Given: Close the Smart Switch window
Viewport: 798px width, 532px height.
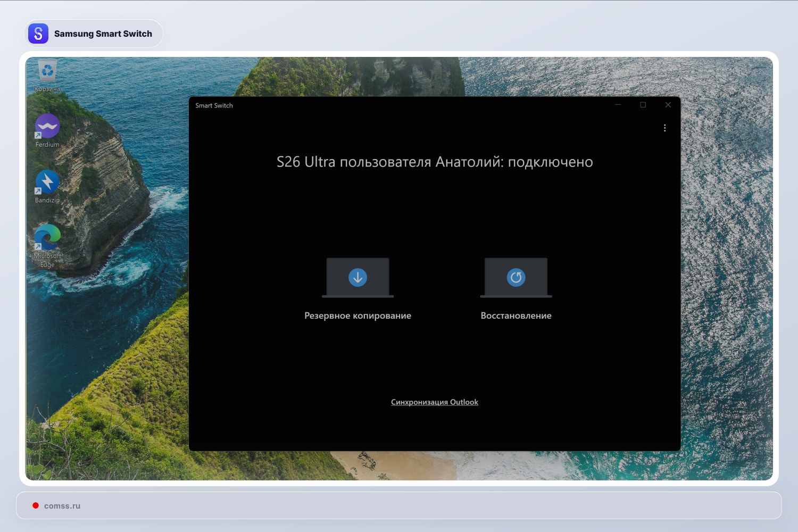Looking at the screenshot, I should [668, 105].
